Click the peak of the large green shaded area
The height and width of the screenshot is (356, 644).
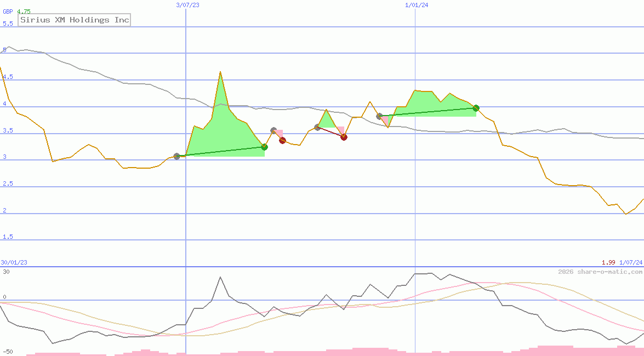tap(220, 73)
